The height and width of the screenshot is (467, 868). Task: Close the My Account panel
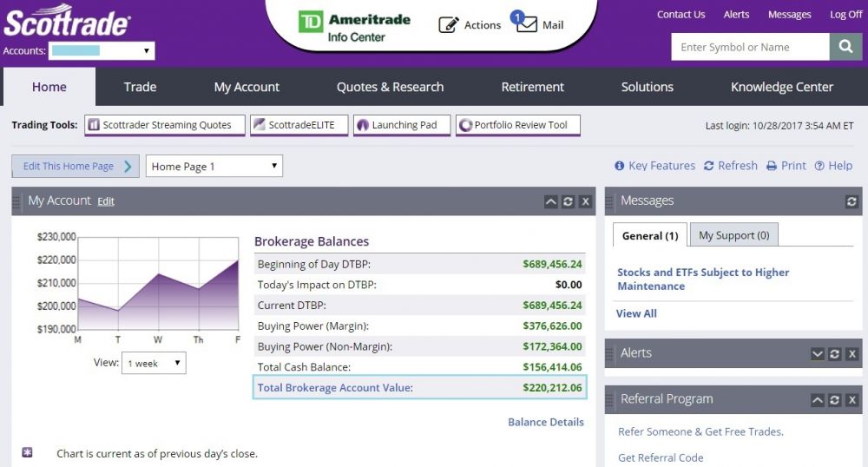(x=585, y=201)
